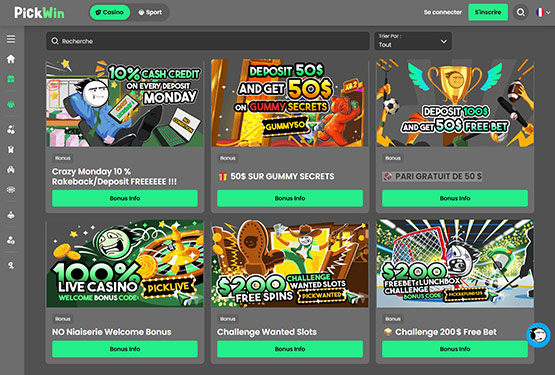Click the 'Challenge Wanted Slots' title
Viewport: 555px width, 375px height.
coord(267,332)
